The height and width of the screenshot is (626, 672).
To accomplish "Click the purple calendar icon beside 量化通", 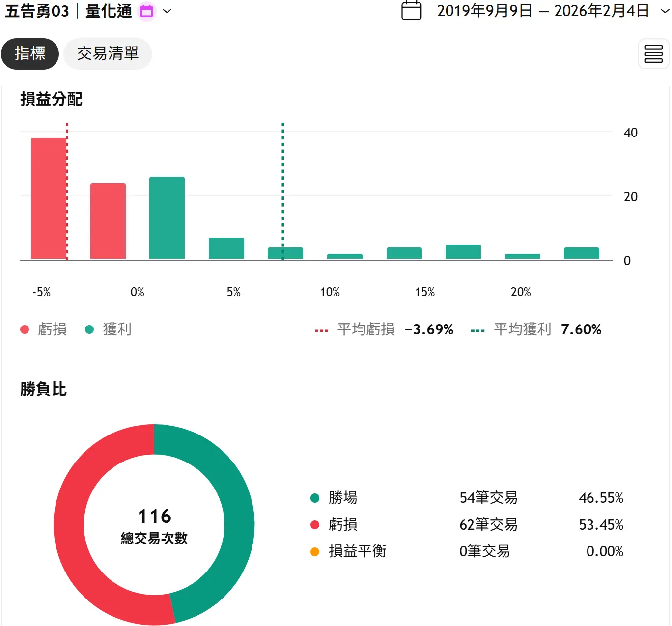I will coord(147,11).
